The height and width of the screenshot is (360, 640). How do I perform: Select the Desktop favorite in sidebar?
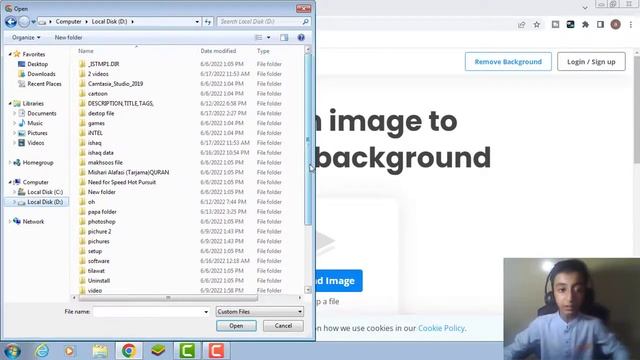click(x=38, y=64)
